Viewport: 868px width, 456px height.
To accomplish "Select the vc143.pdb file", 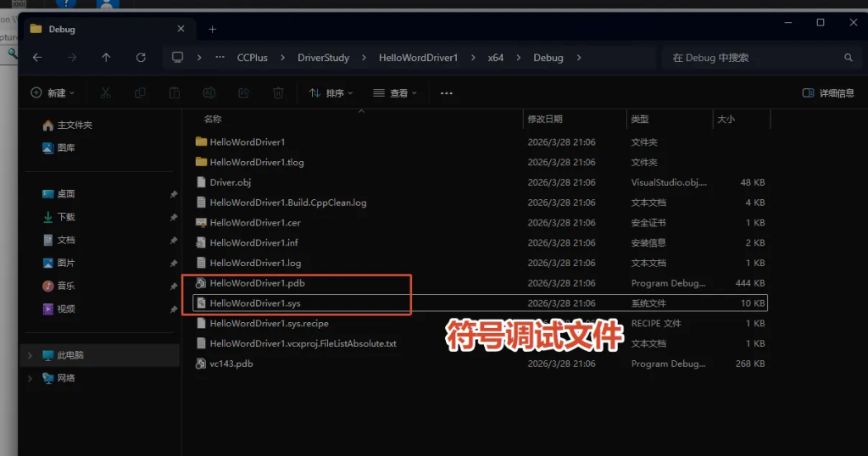I will 480,364.
